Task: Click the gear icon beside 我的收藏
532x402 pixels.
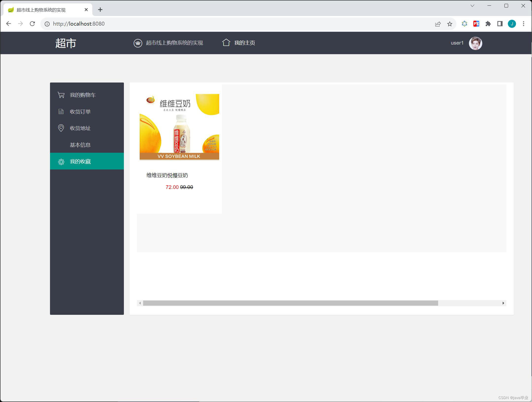Action: (61, 162)
